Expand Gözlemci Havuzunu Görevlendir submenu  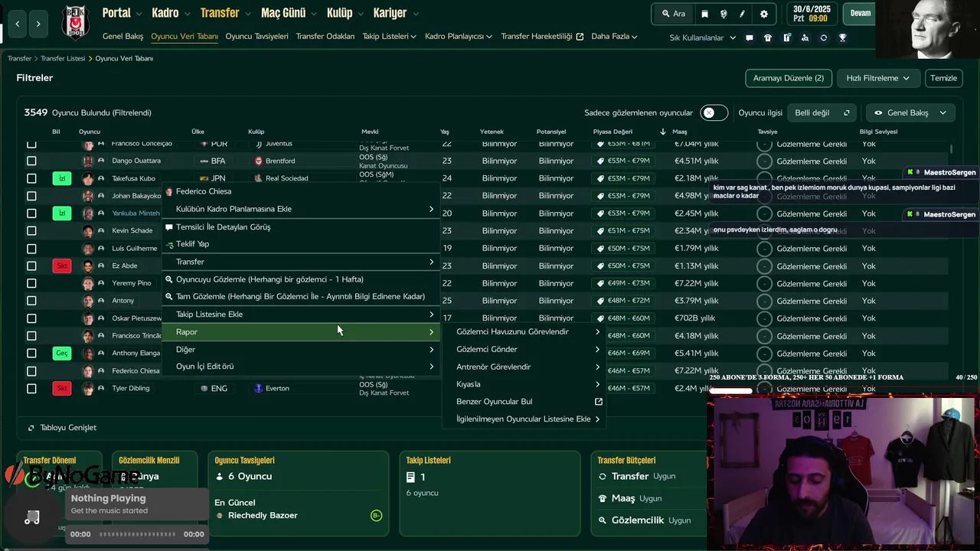524,332
